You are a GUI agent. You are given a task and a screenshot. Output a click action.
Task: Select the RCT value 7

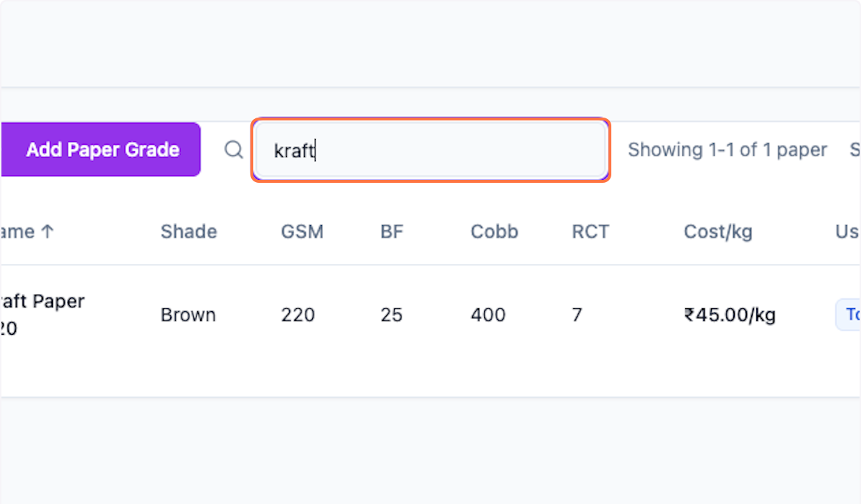coord(577,315)
